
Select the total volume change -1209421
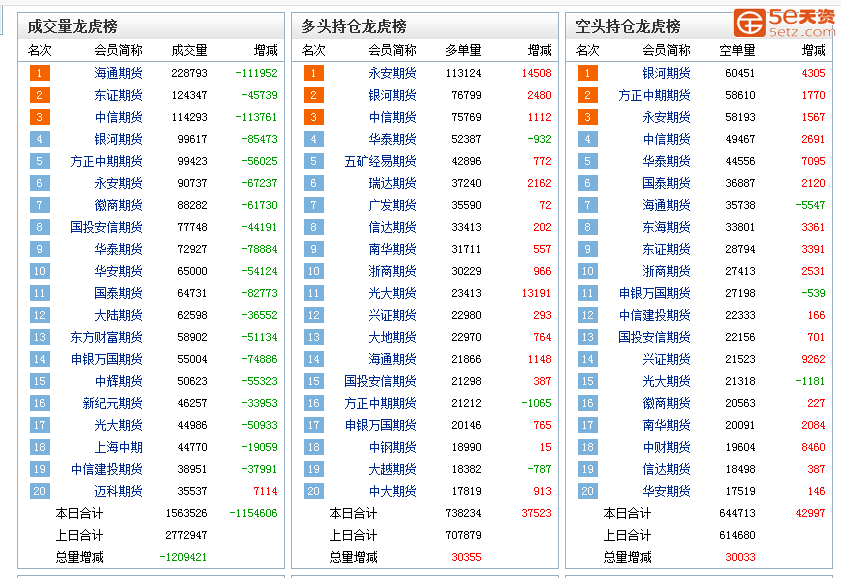pyautogui.click(x=183, y=557)
